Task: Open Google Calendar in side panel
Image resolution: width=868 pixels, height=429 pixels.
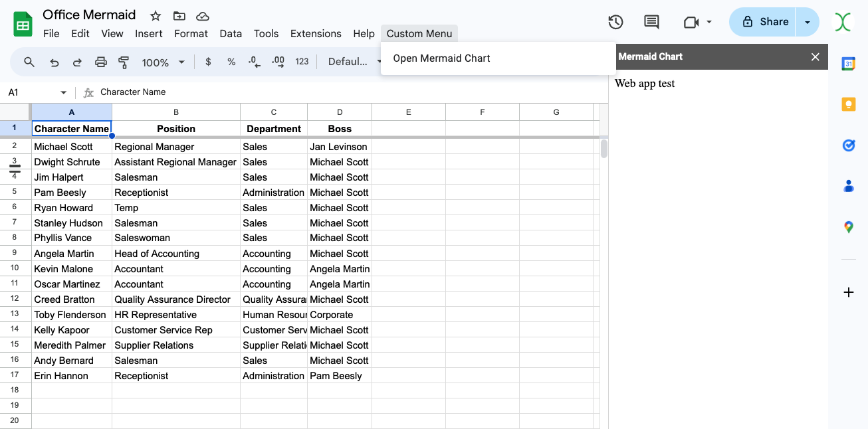Action: click(848, 64)
